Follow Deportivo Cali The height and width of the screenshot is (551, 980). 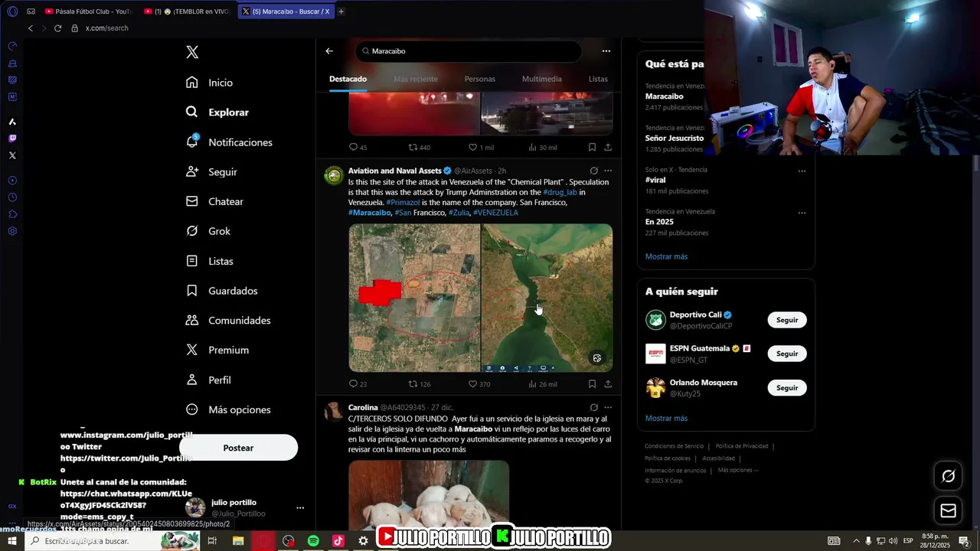coord(787,320)
